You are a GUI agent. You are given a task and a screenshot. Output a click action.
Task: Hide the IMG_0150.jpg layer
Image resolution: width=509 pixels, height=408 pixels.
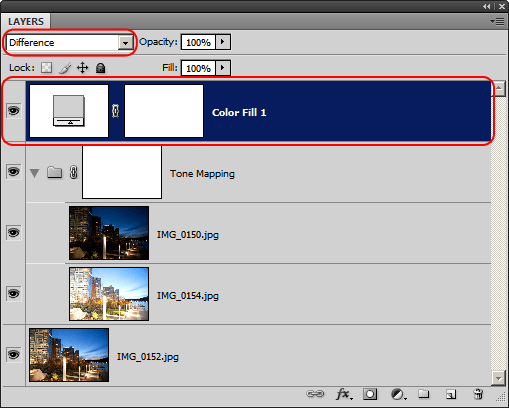[13, 232]
